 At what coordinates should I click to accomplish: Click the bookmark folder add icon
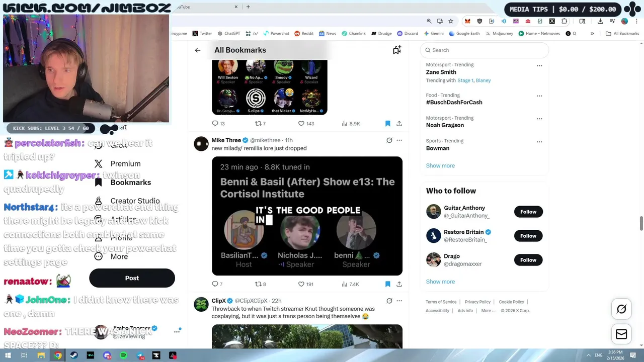tap(397, 50)
